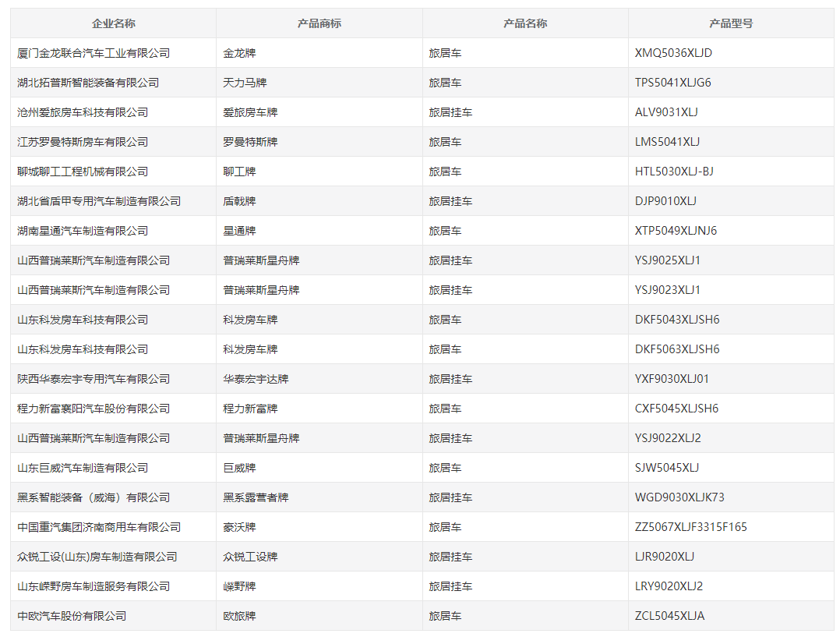
Task: Click 旅居车 in the 山东巨威 row
Action: point(445,468)
